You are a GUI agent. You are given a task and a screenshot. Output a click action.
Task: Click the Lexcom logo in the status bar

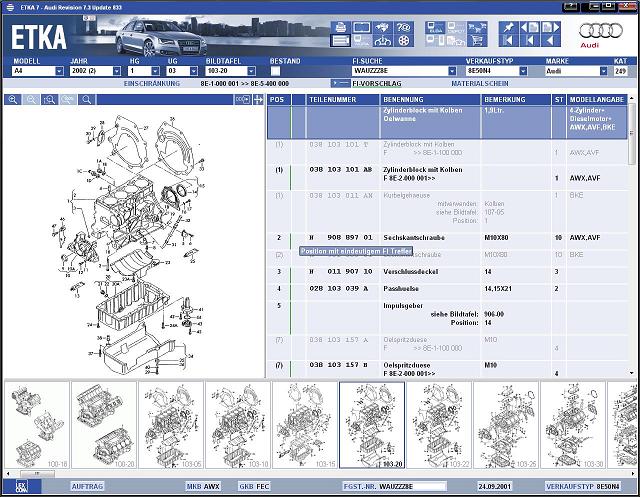pos(22,486)
